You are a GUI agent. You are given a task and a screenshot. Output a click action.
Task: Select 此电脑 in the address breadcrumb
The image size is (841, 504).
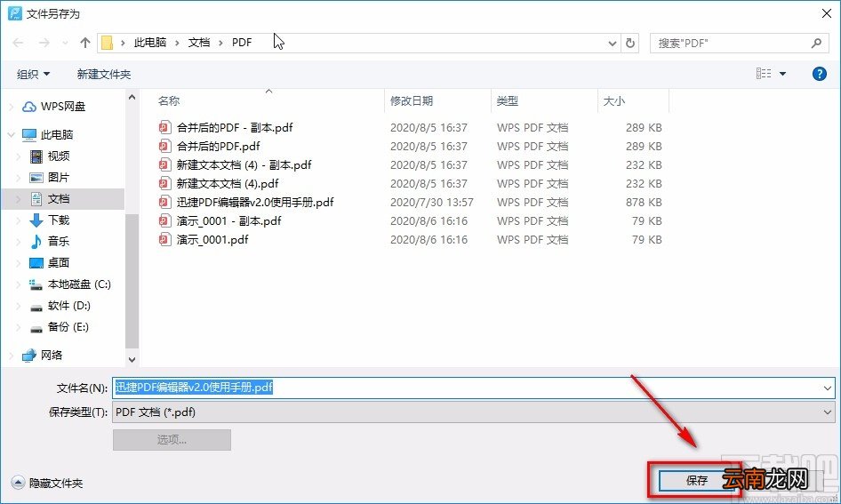[x=149, y=43]
